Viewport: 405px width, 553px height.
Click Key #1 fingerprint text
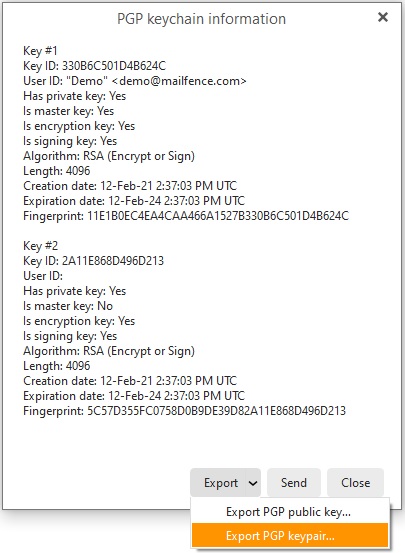tap(186, 216)
